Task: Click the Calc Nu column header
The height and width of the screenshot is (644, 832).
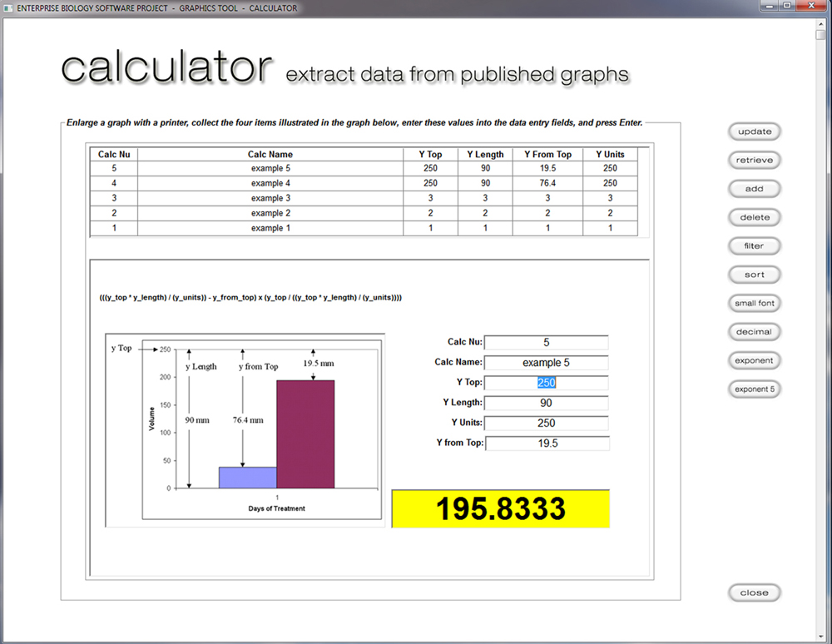Action: [114, 155]
